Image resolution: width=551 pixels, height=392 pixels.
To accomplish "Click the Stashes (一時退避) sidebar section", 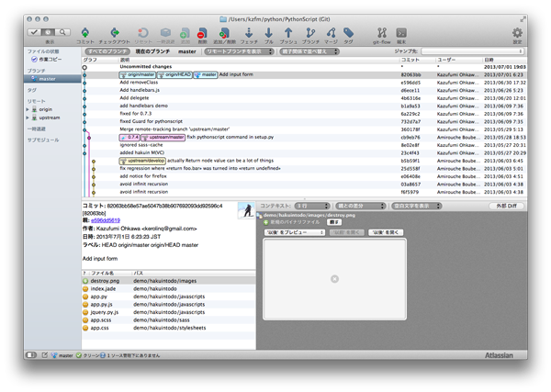I will (x=37, y=129).
